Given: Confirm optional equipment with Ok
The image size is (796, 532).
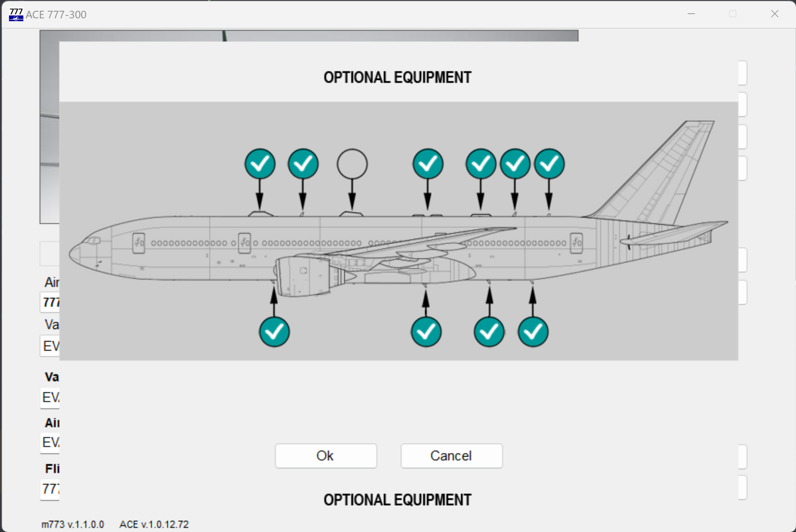Looking at the screenshot, I should point(326,456).
